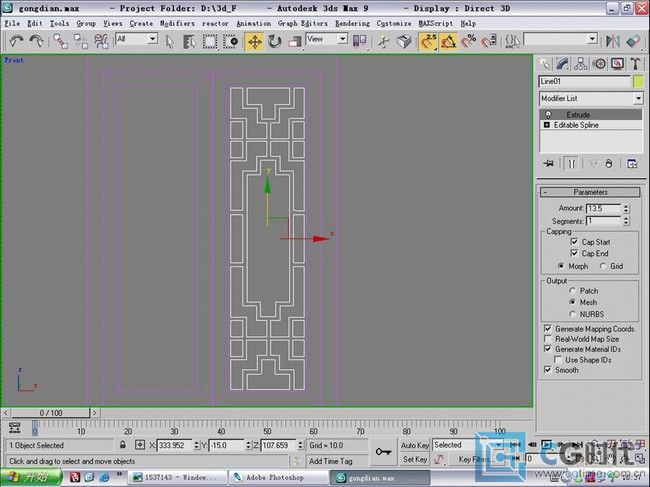Open the Select by Name tool

[x=189, y=41]
